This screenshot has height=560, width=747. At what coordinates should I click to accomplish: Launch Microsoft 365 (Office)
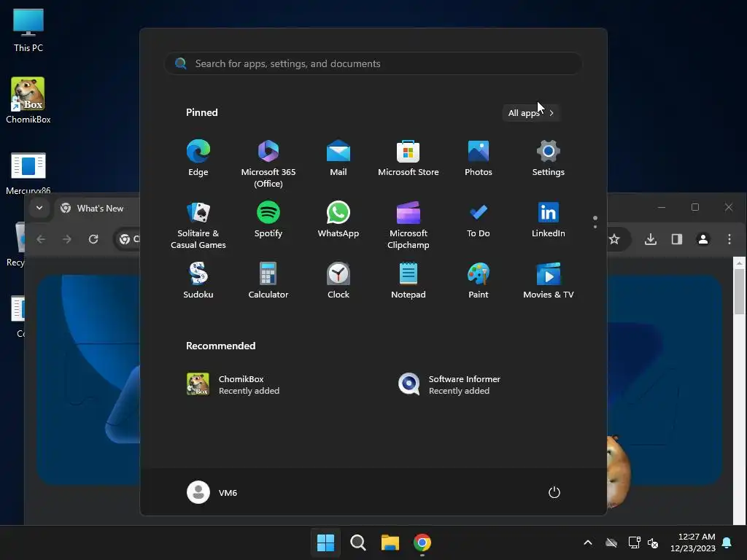[x=268, y=164]
